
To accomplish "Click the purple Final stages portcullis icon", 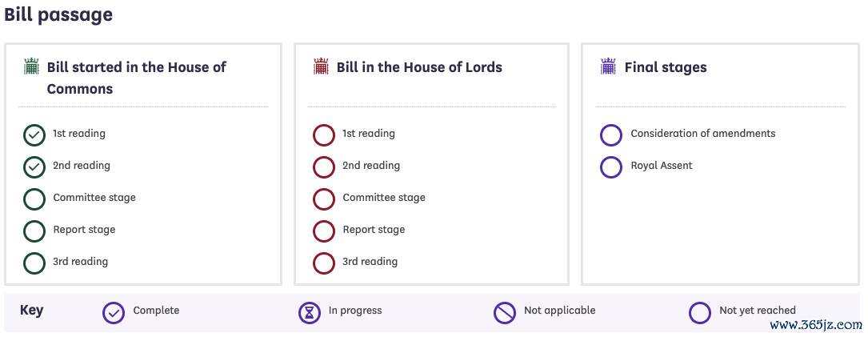I will pos(608,66).
